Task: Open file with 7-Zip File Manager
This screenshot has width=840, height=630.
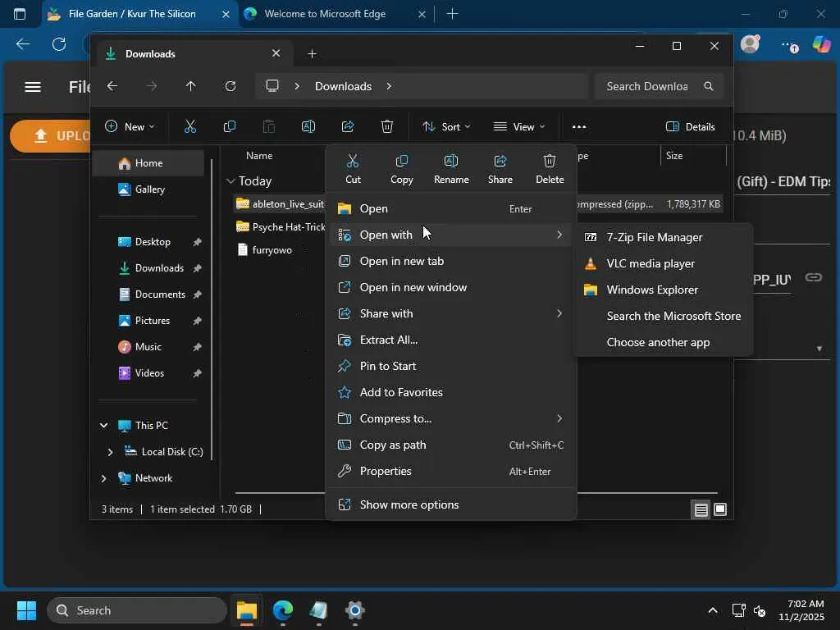Action: tap(654, 237)
